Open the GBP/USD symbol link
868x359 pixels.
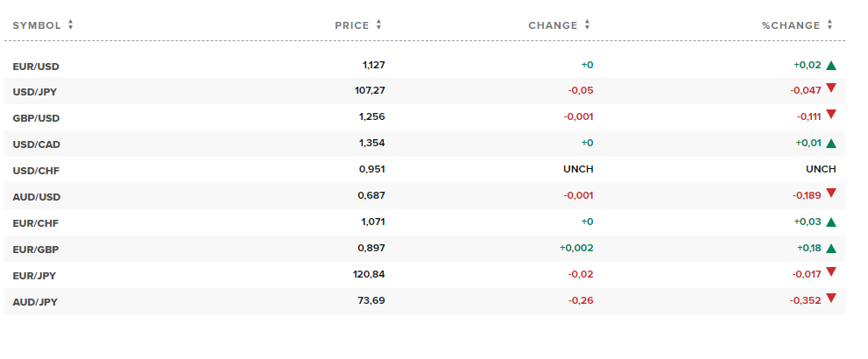(36, 118)
